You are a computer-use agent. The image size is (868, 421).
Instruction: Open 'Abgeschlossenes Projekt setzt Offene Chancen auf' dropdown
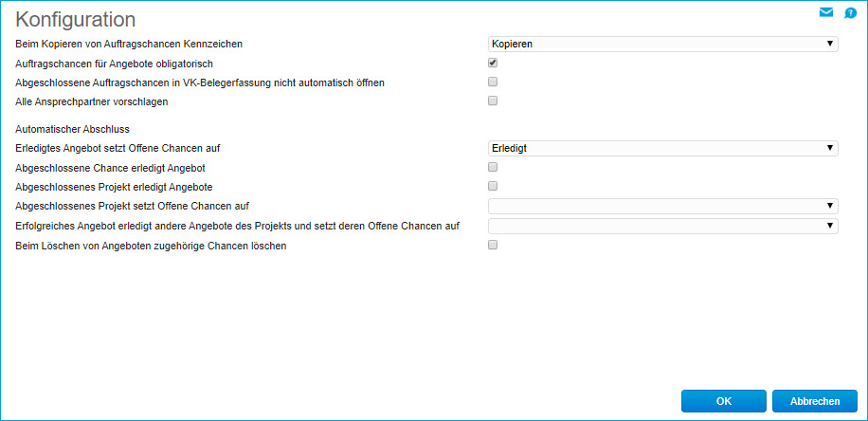[661, 206]
